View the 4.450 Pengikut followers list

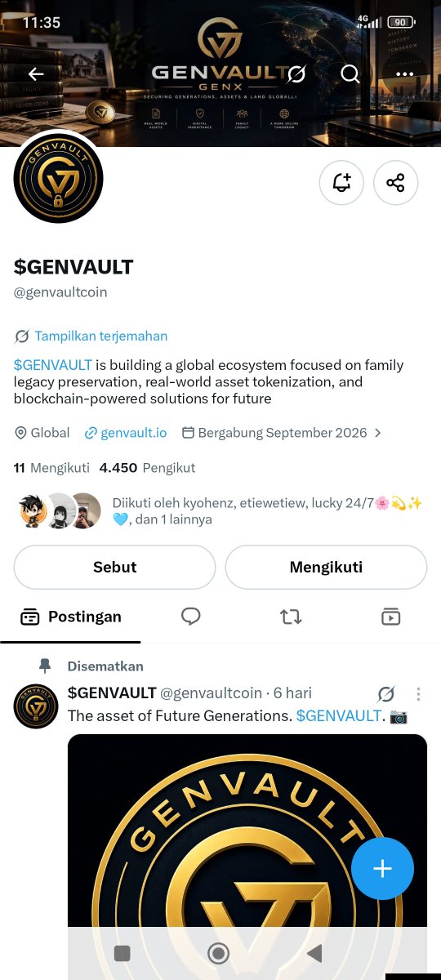click(x=147, y=468)
